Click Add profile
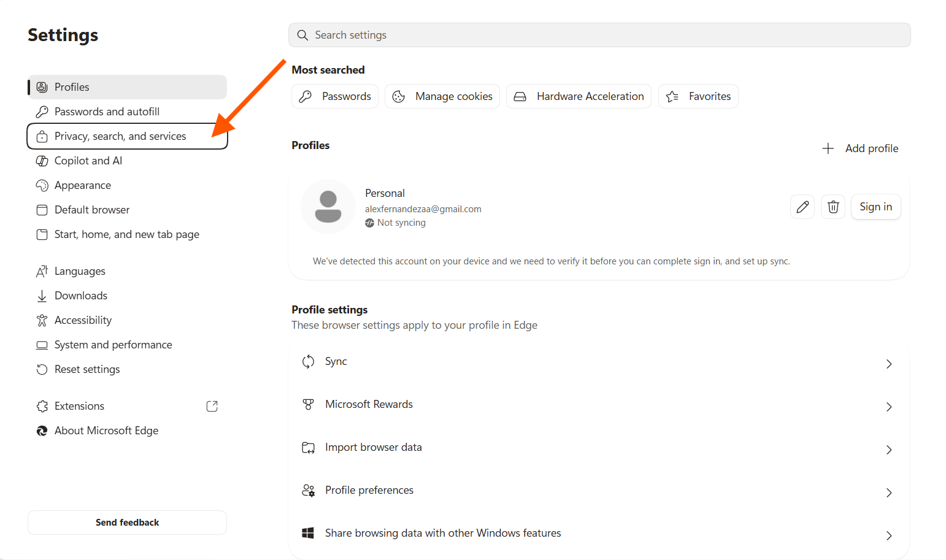Image resolution: width=946 pixels, height=560 pixels. point(860,148)
